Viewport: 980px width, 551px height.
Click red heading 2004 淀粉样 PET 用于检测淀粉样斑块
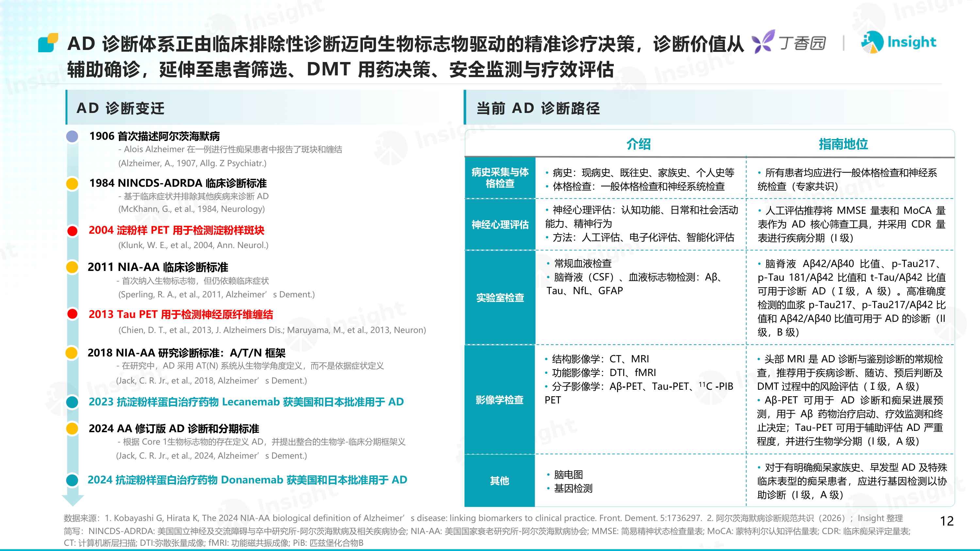pos(176,230)
